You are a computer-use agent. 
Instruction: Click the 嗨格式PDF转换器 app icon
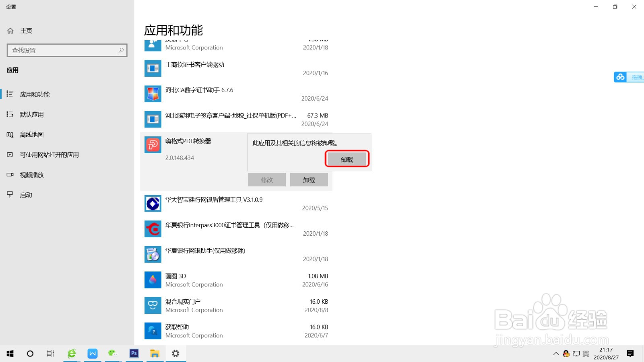click(153, 145)
